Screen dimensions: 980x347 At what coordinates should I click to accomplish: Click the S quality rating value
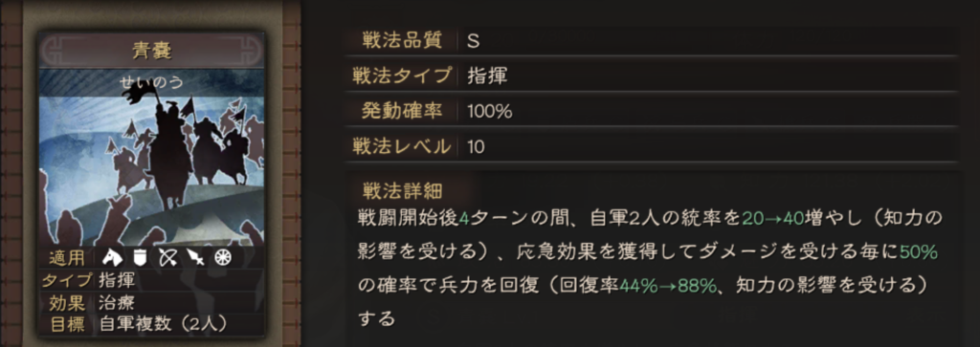coord(473,41)
